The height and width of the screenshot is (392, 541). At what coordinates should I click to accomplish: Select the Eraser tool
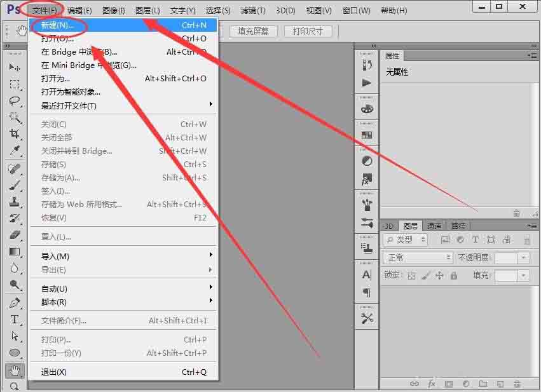coord(15,235)
